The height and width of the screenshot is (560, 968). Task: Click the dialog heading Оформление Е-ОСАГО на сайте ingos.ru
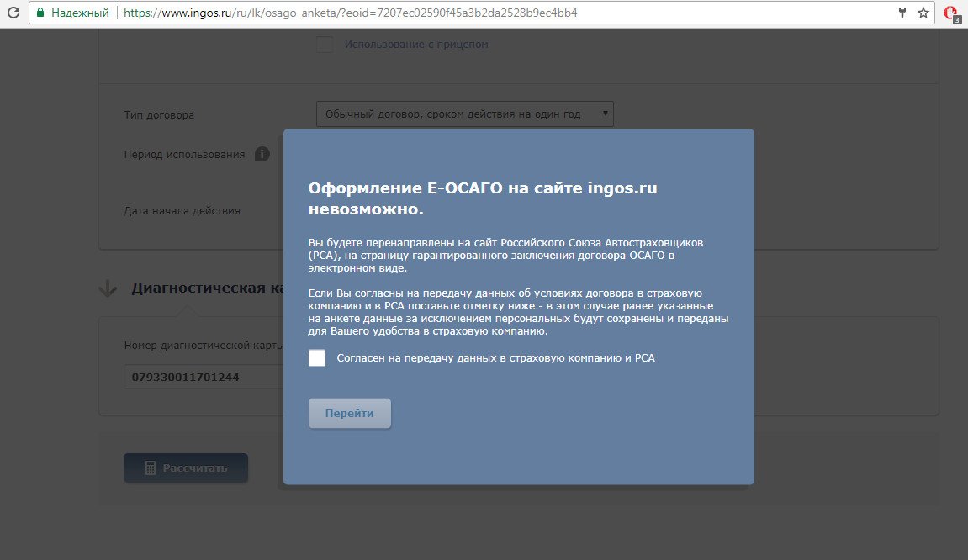pos(483,198)
